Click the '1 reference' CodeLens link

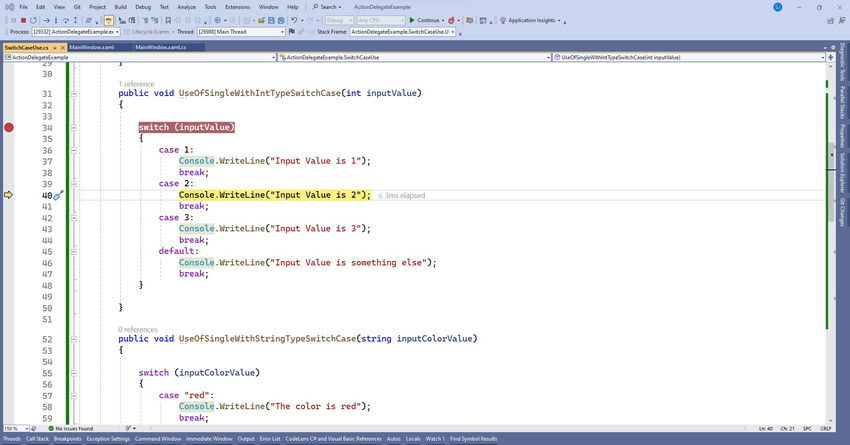coord(136,82)
